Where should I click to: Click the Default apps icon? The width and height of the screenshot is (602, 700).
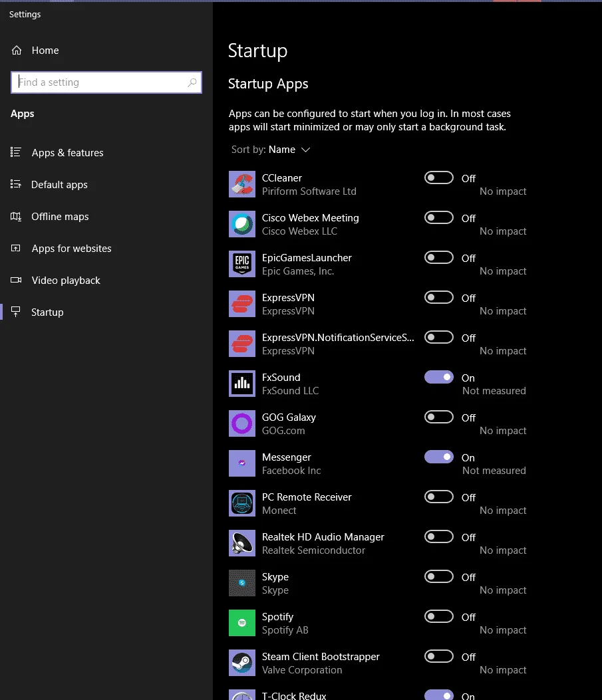[15, 184]
